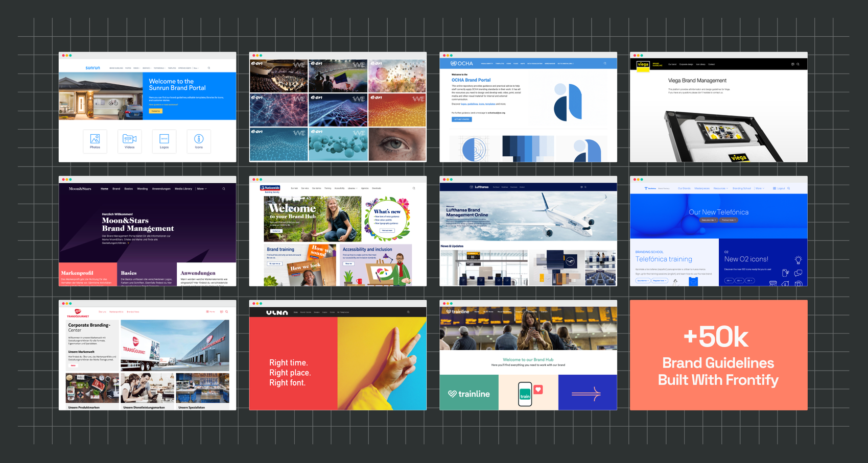Expand the More menu in Sunrun header

pyautogui.click(x=196, y=68)
